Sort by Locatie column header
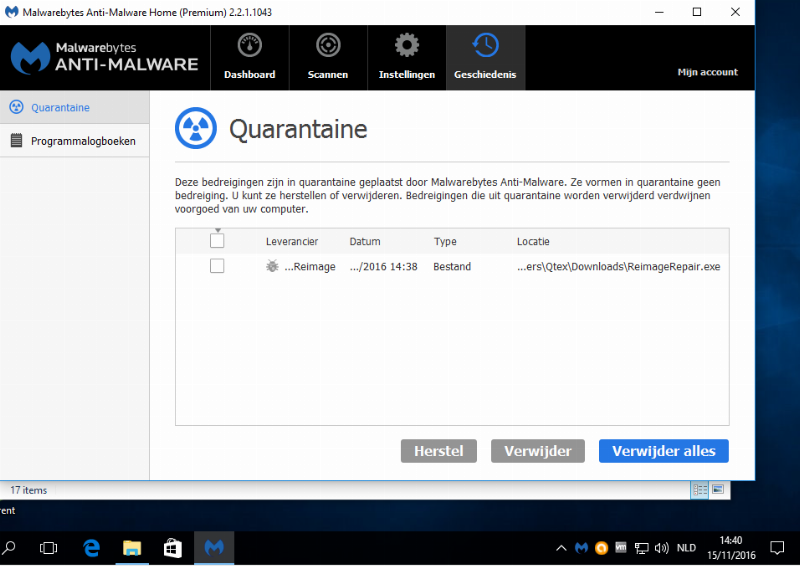Image resolution: width=800 pixels, height=566 pixels. [533, 241]
